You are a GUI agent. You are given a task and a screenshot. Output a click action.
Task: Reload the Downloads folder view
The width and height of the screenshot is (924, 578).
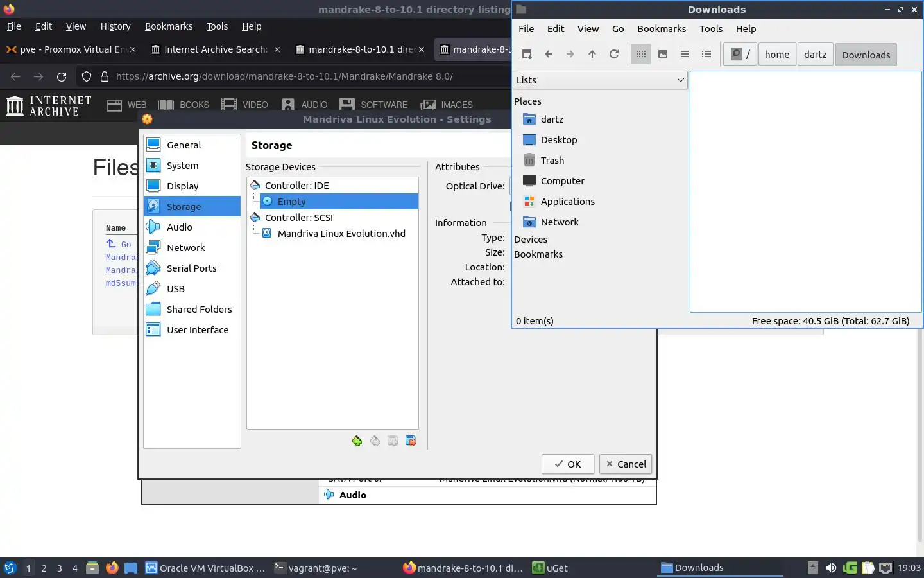click(614, 55)
